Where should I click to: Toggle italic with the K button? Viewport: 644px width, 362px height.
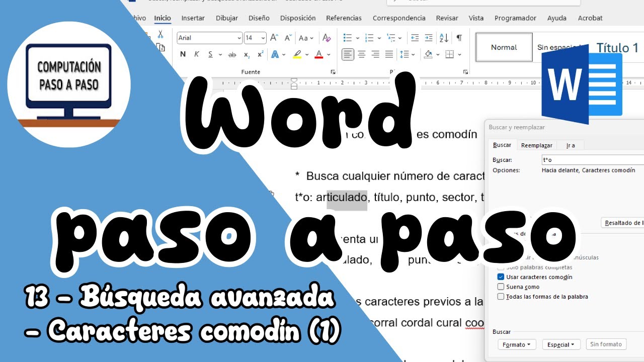click(x=197, y=54)
